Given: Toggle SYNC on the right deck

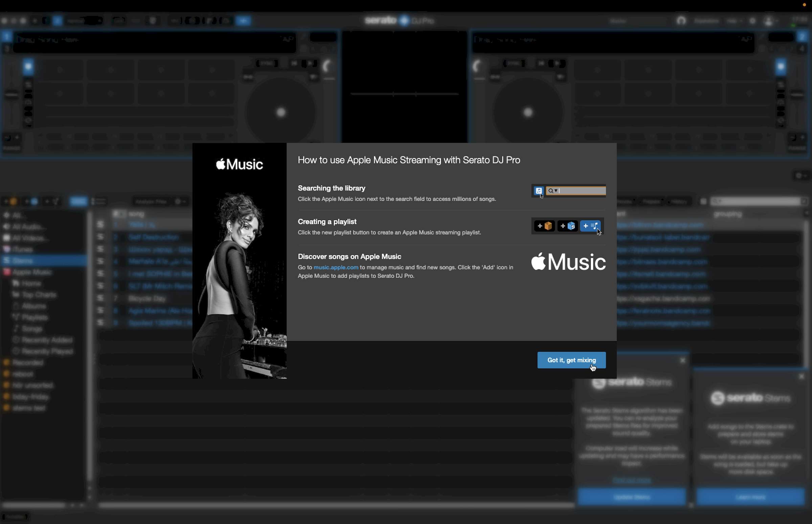Looking at the screenshot, I should [514, 63].
